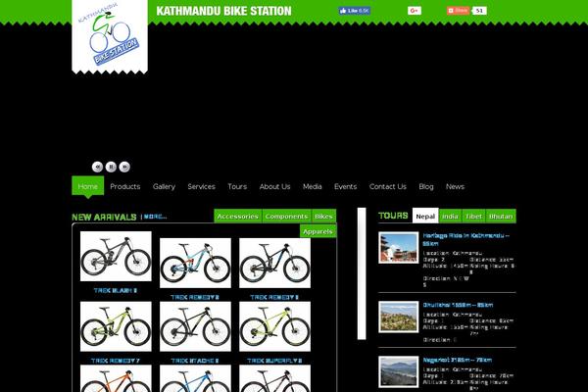Click the New Arrivals heading
The image size is (588, 392).
(x=104, y=217)
